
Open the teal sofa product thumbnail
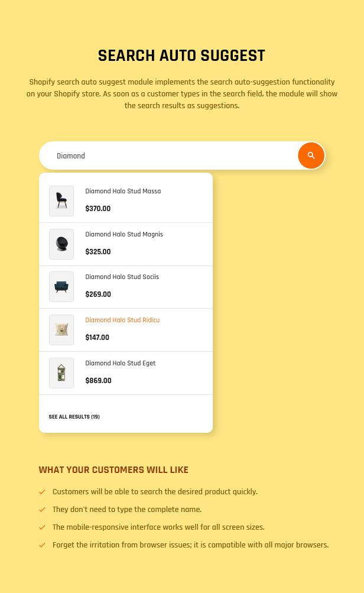pyautogui.click(x=61, y=287)
